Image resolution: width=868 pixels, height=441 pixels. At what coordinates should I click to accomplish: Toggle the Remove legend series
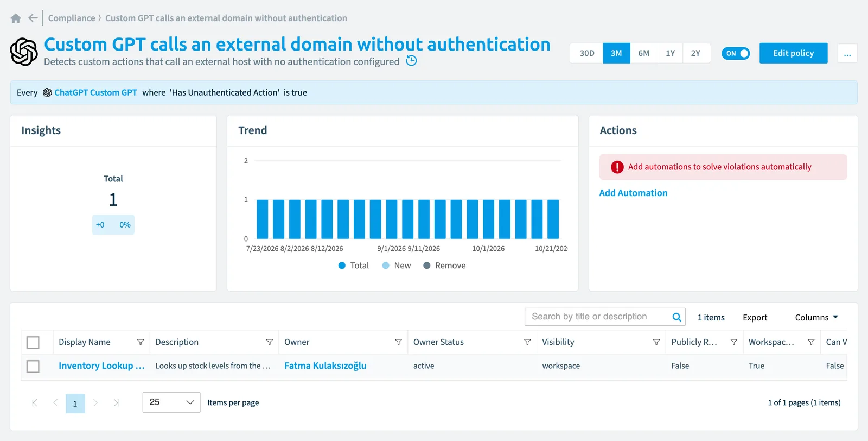[x=444, y=266]
